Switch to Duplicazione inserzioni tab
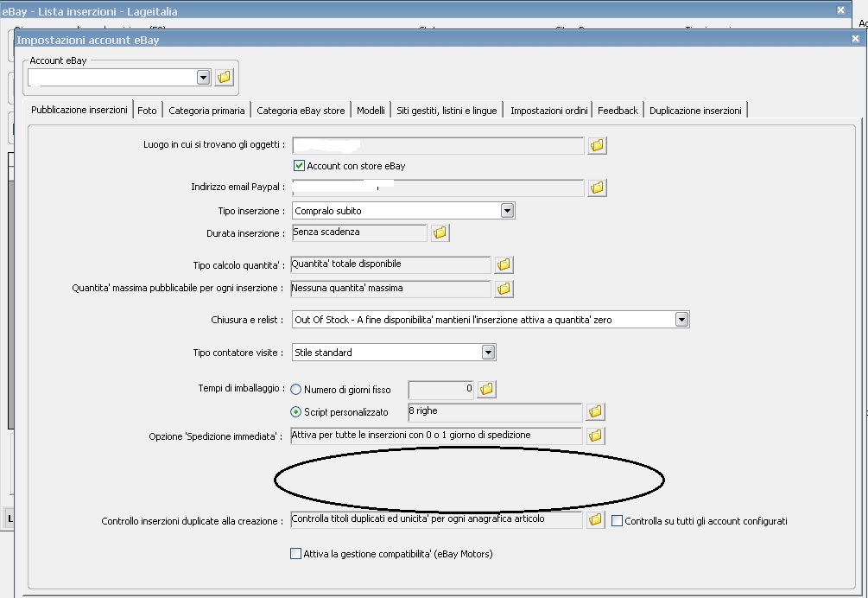The height and width of the screenshot is (598, 868). pos(695,111)
